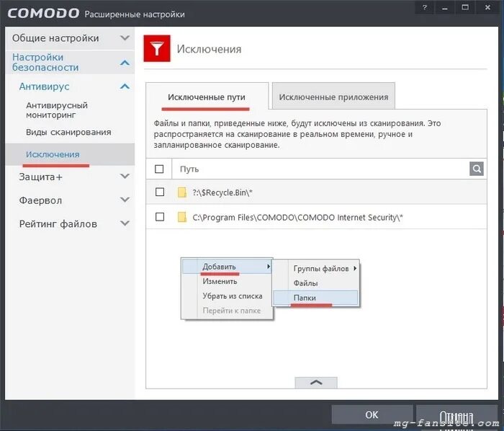
Task: Click the Фаервол label in sidebar
Action: [40, 200]
